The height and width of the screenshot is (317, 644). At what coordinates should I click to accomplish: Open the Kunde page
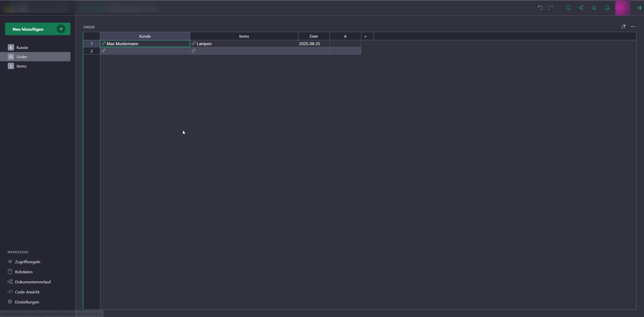[x=22, y=47]
